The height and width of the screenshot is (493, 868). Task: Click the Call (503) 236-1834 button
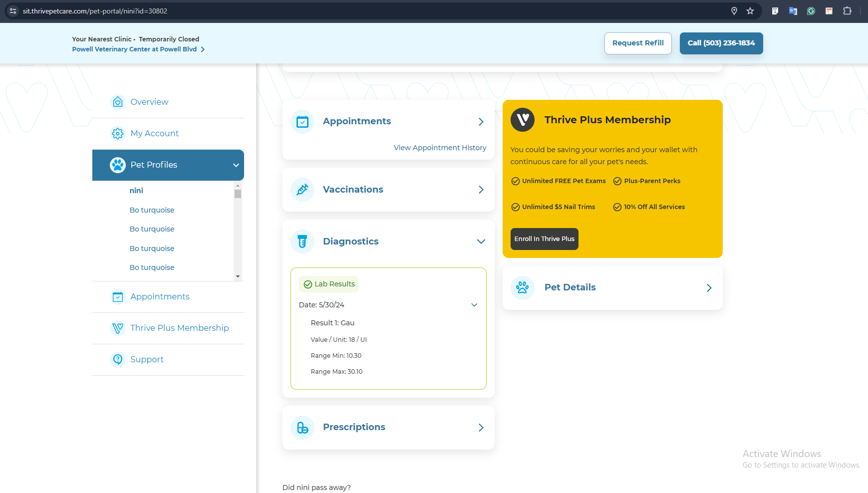pyautogui.click(x=721, y=43)
